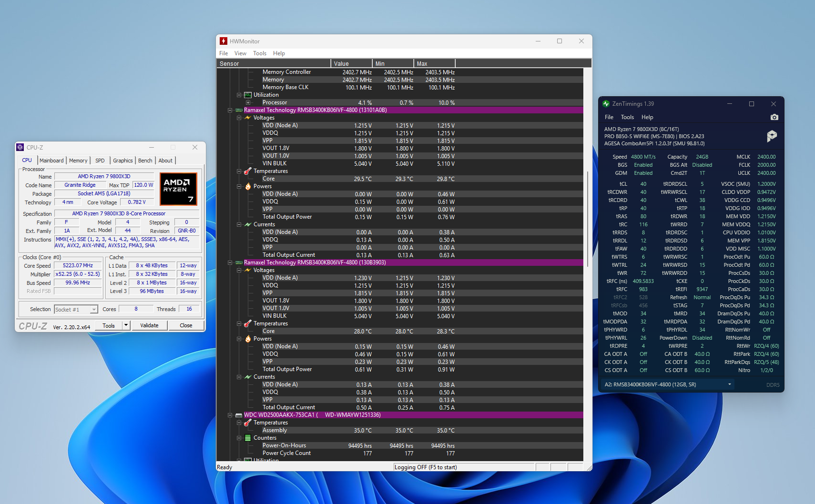Click the CPU-Z Validate button
815x504 pixels.
[x=149, y=325]
